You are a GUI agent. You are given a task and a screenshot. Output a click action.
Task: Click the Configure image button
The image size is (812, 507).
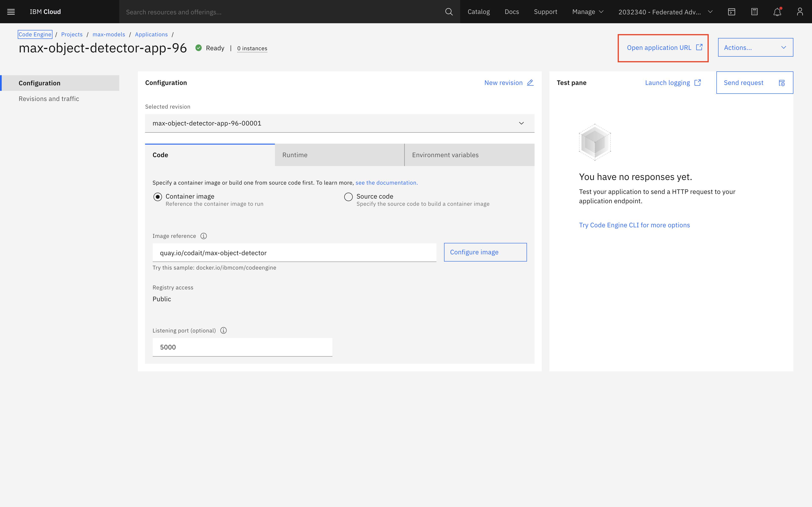point(485,252)
